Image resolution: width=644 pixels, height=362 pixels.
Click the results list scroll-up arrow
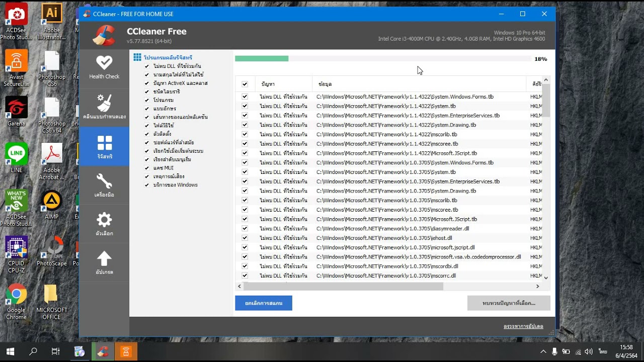click(x=546, y=80)
